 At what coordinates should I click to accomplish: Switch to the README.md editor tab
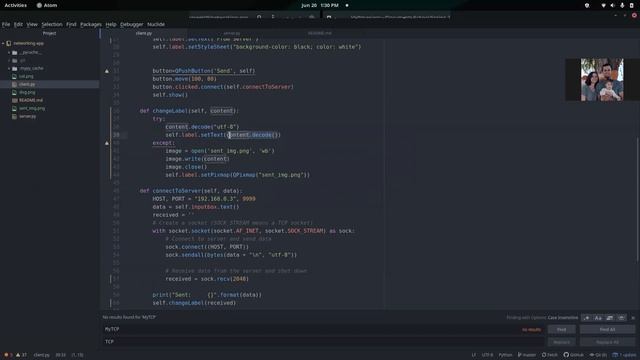coord(320,33)
